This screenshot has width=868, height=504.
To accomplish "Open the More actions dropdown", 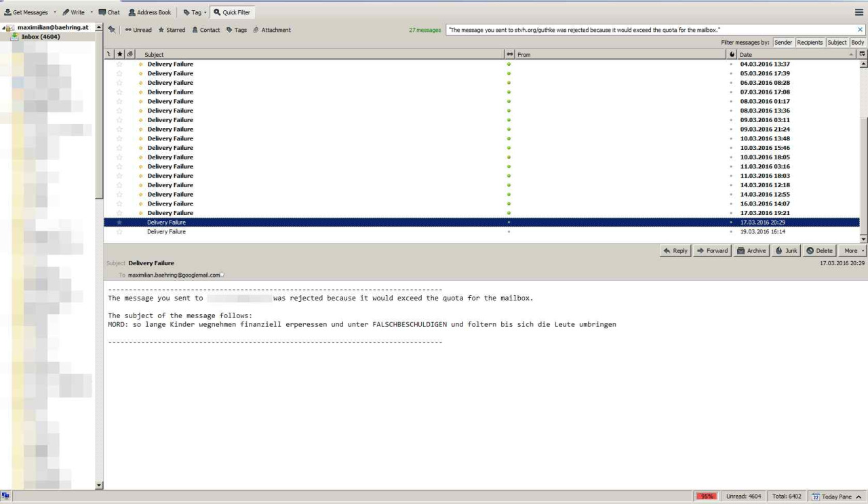I will (852, 250).
